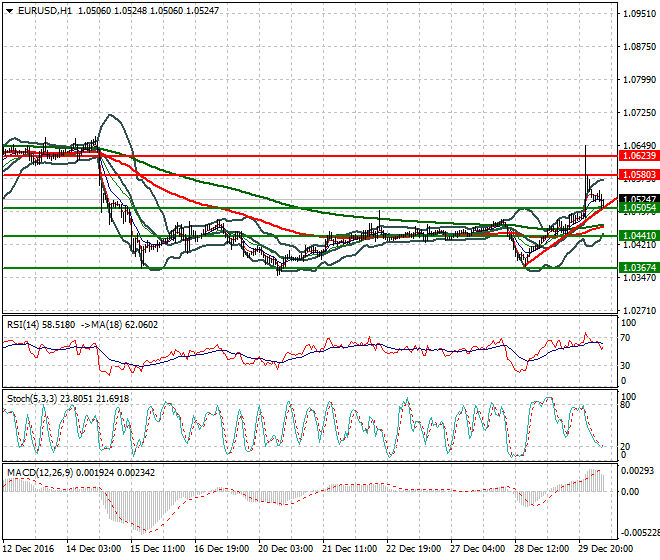The image size is (660, 560).
Task: Select the 1.07250 price axis value
Action: [x=639, y=112]
